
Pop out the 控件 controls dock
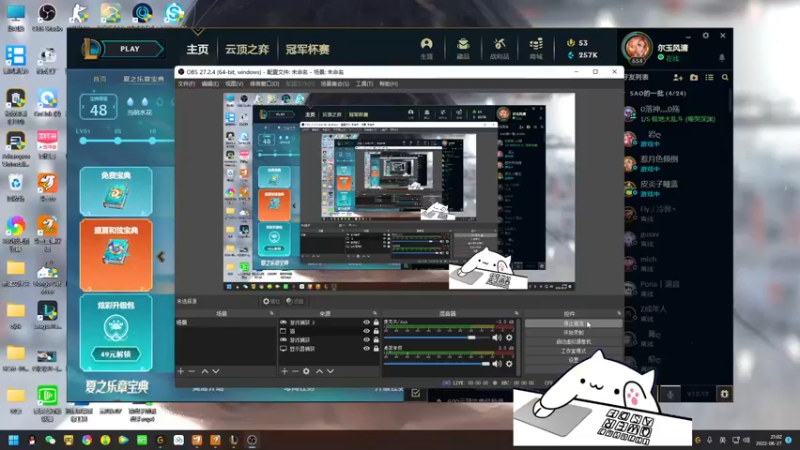click(x=619, y=313)
